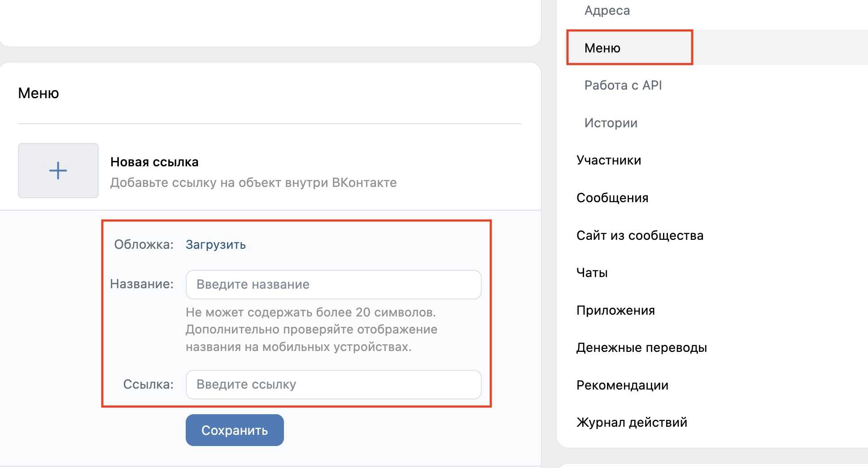868x468 pixels.
Task: Click the Новая ссылка title text
Action: (x=154, y=162)
